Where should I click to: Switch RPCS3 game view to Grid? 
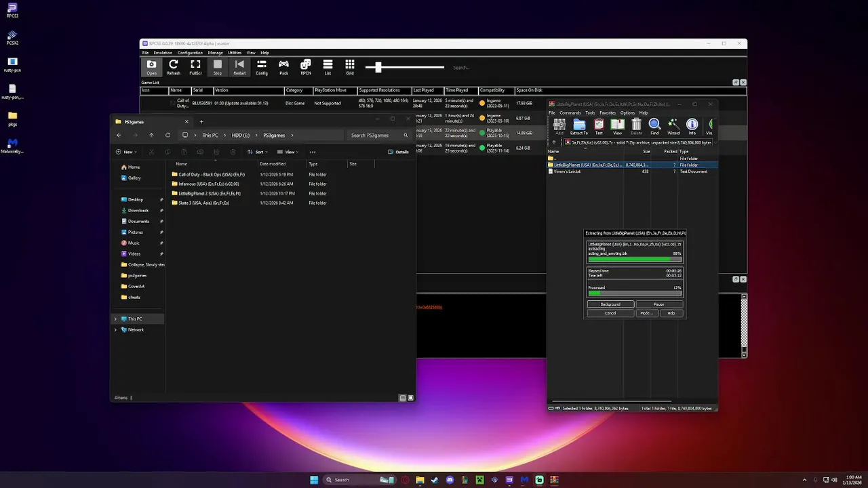(350, 67)
